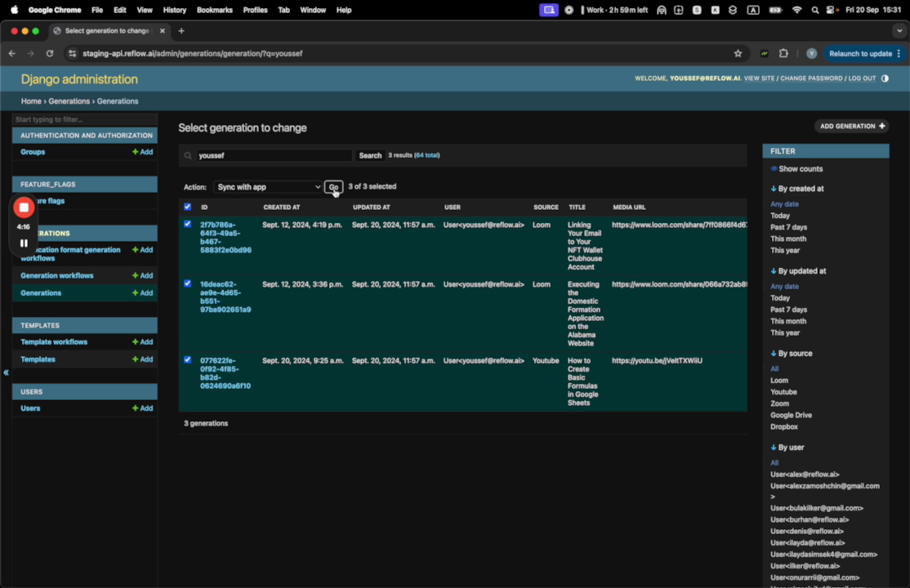This screenshot has height=588, width=910.
Task: Click the browser reload icon
Action: 50,54
